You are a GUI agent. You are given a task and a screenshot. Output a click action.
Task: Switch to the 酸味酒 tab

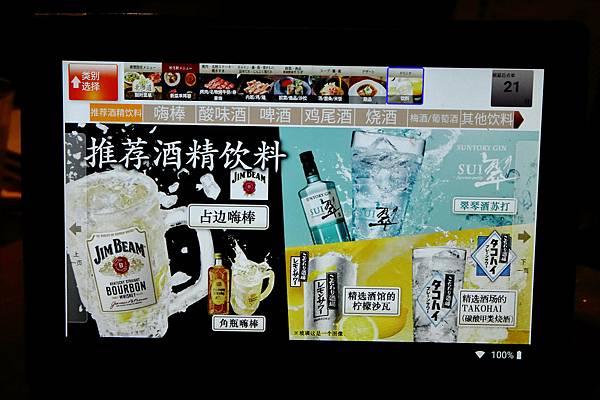click(222, 115)
